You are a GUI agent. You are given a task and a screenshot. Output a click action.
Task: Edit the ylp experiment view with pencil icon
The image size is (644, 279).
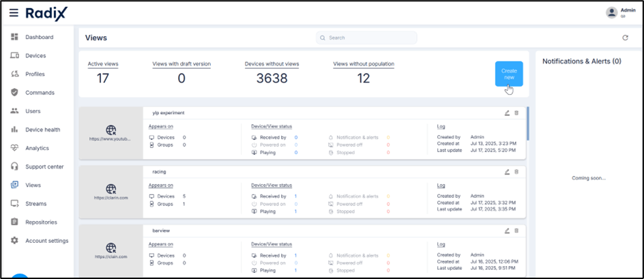click(507, 113)
